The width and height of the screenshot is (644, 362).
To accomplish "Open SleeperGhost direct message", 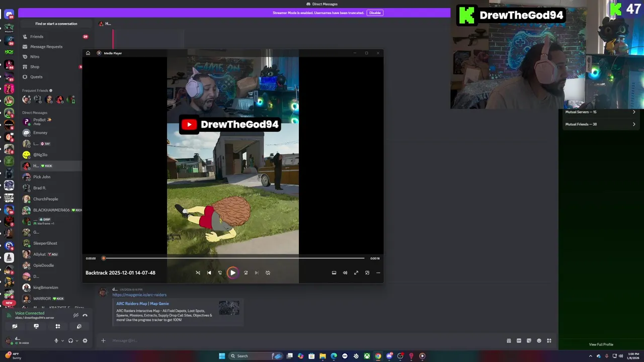I will click(x=50, y=243).
